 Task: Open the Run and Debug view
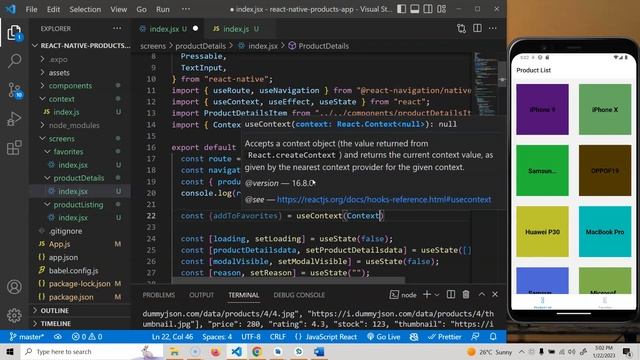click(x=14, y=119)
